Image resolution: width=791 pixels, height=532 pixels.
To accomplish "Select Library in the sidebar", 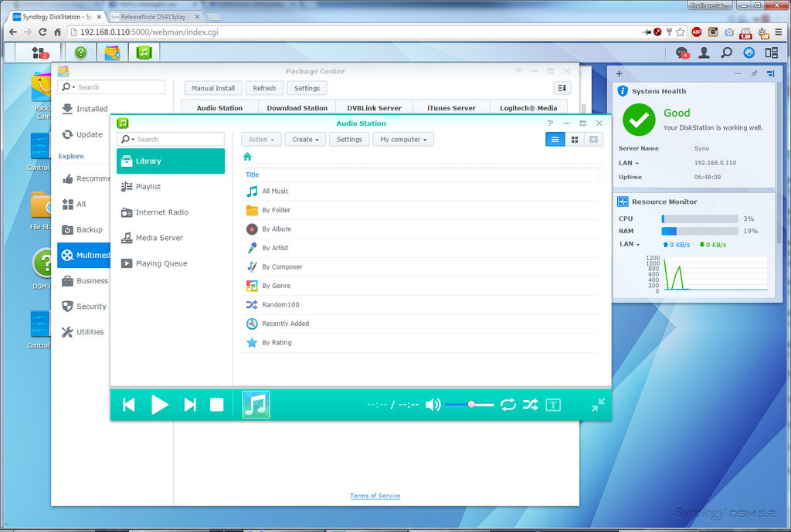I will (x=171, y=161).
